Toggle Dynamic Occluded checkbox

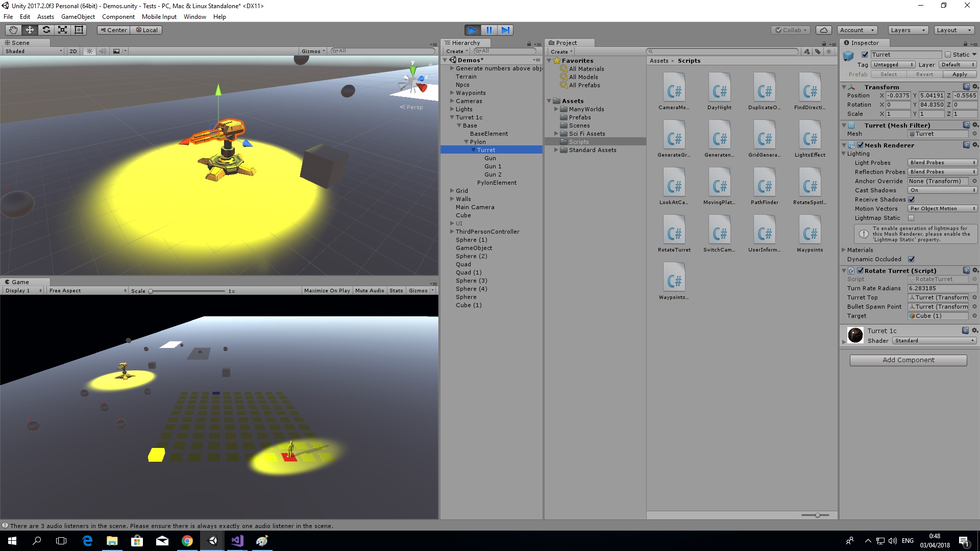[912, 259]
